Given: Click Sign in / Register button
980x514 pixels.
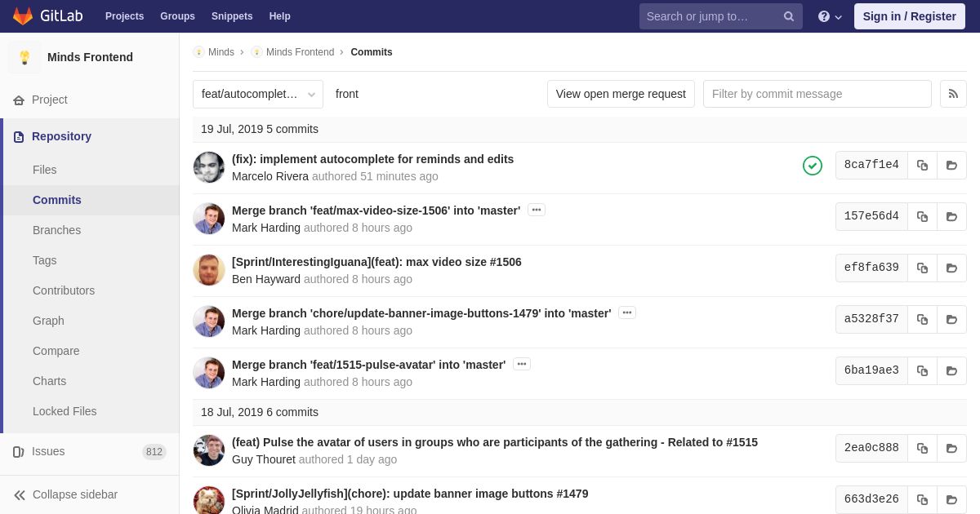Looking at the screenshot, I should [x=910, y=16].
